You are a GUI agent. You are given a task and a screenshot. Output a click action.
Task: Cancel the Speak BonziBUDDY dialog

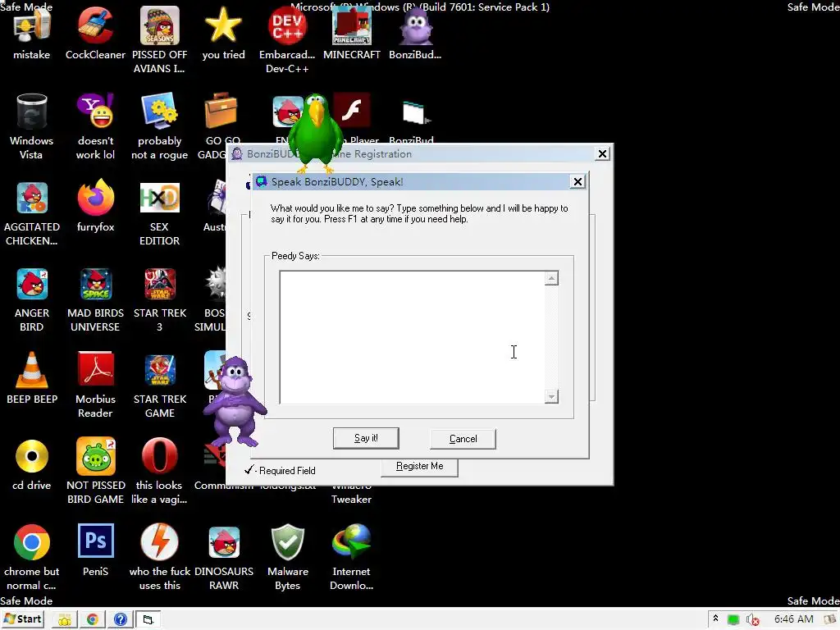[463, 439]
